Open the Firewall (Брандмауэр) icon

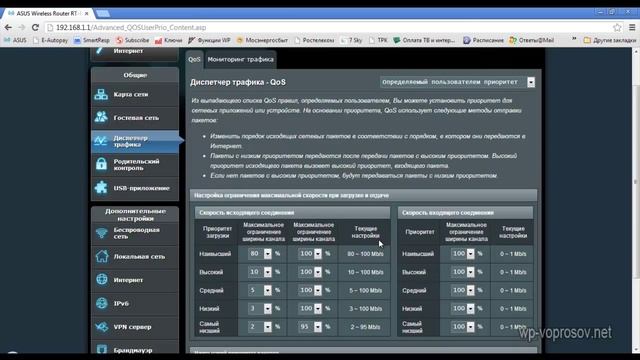(102, 349)
